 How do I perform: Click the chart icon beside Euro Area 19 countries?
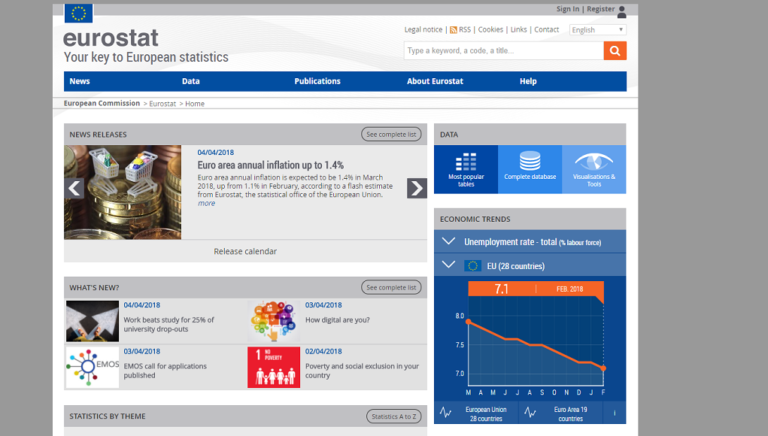click(x=530, y=412)
